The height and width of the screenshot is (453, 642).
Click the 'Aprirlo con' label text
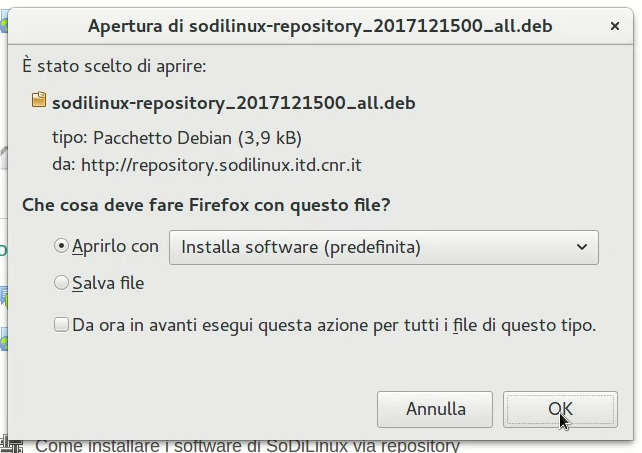coord(115,246)
